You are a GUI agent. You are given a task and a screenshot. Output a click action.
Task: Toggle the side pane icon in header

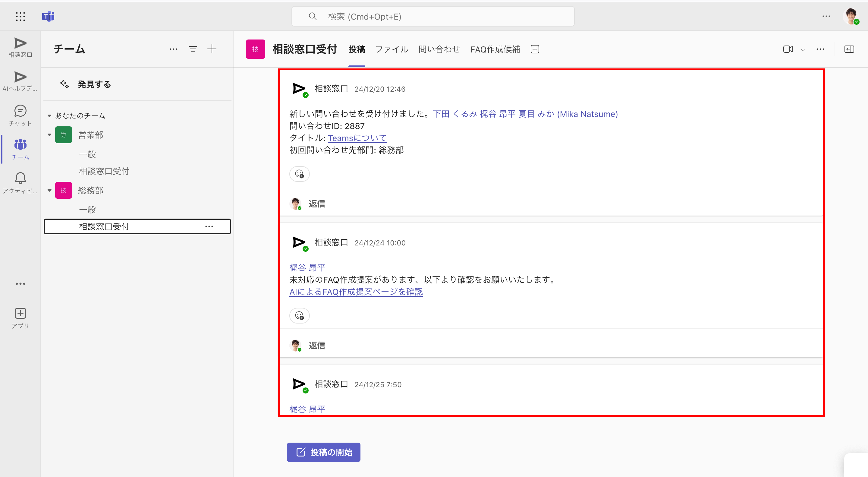[x=849, y=49]
